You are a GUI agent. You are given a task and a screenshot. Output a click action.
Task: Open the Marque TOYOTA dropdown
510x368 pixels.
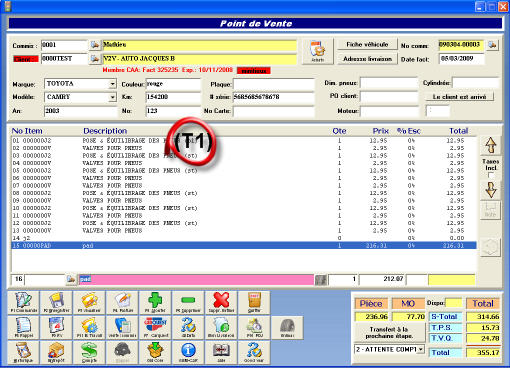113,84
